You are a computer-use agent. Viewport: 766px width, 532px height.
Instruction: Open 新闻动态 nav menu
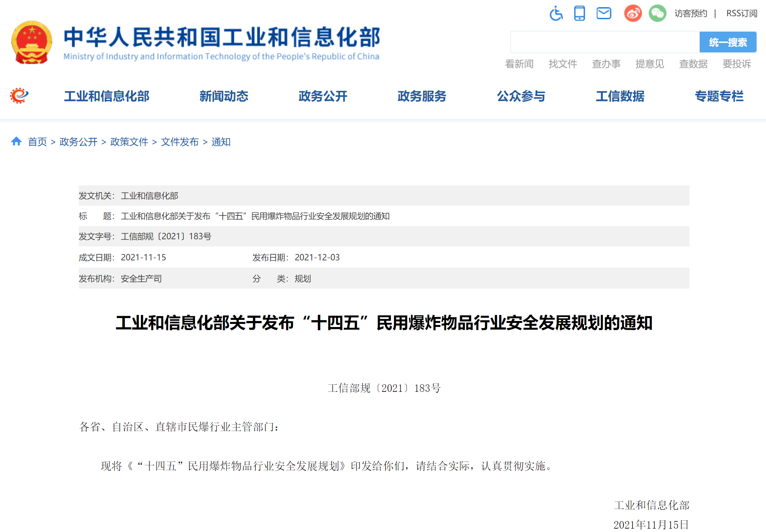[x=224, y=96]
